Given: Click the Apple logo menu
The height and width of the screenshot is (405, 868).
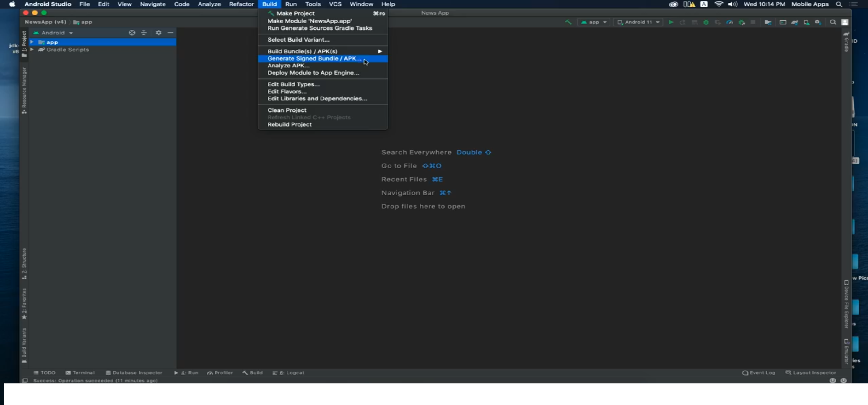Looking at the screenshot, I should (x=12, y=4).
